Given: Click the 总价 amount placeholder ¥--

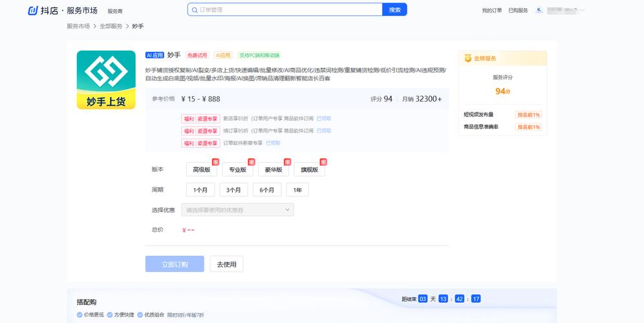Looking at the screenshot, I should 188,230.
